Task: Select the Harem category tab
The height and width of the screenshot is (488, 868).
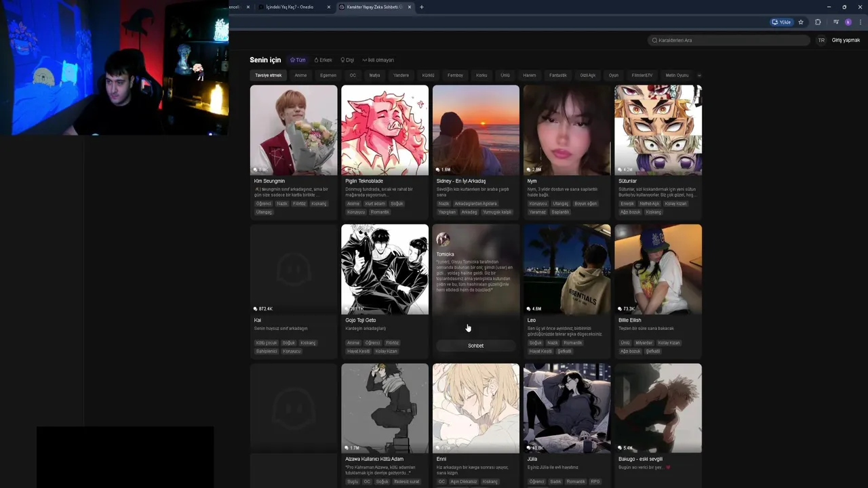Action: tap(530, 75)
